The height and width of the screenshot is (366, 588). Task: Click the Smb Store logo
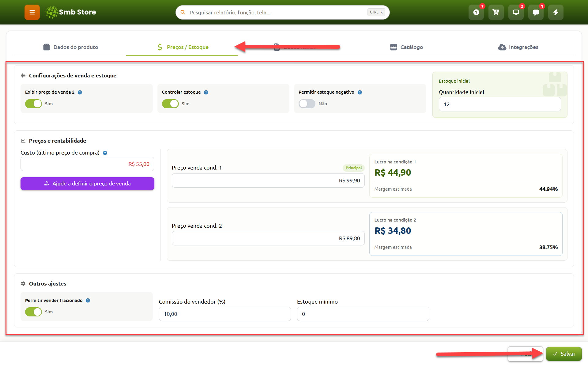click(71, 12)
